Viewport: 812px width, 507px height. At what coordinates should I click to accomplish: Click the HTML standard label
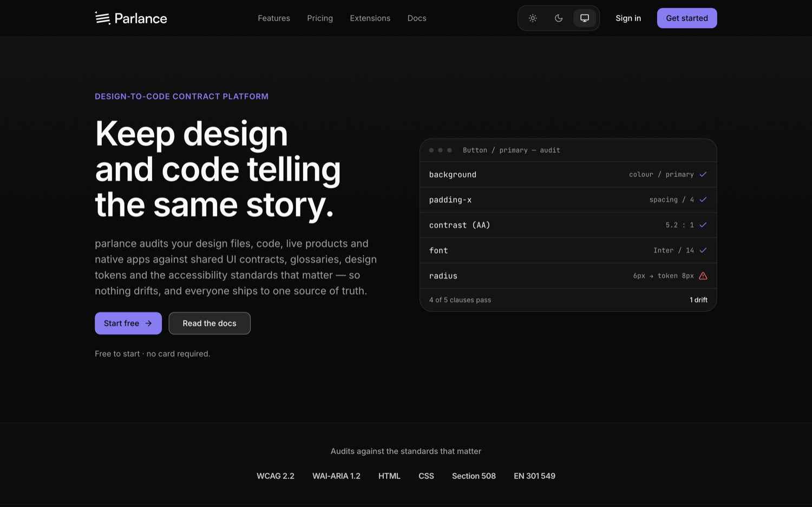(389, 476)
